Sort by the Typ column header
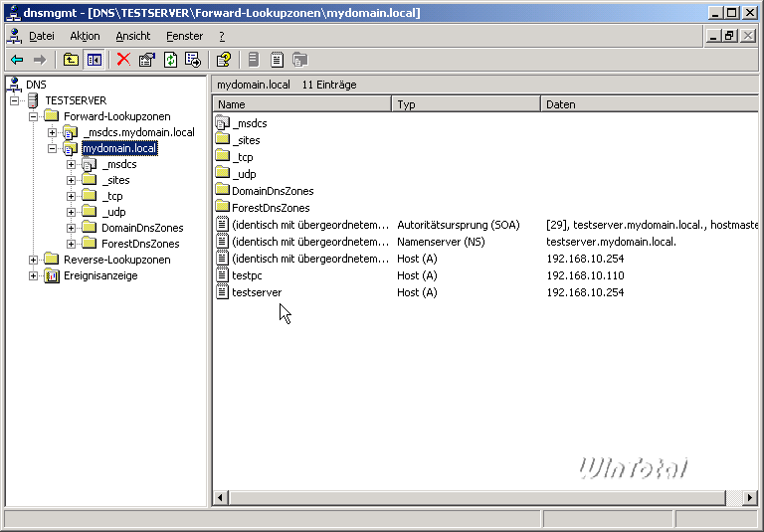Image resolution: width=764 pixels, height=532 pixels. point(466,104)
